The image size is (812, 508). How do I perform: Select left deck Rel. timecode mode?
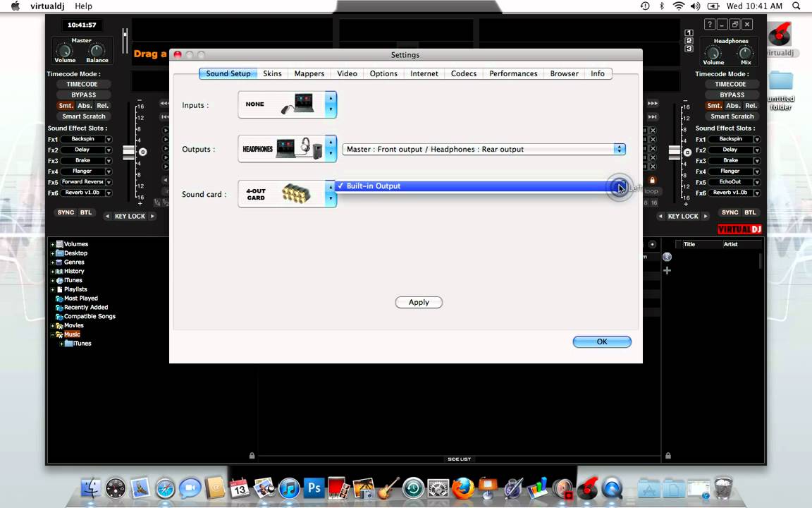pyautogui.click(x=102, y=106)
